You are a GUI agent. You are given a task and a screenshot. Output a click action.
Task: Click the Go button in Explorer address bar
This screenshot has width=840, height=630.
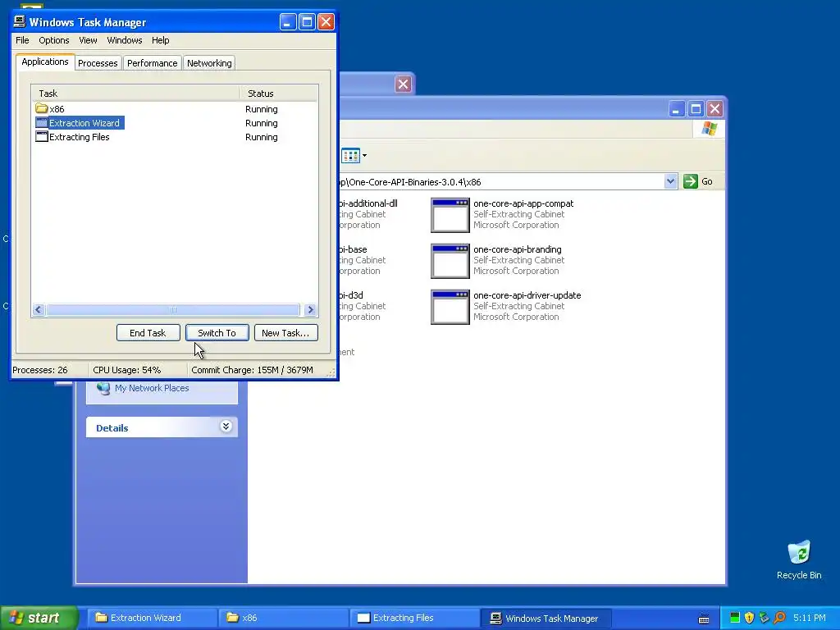click(698, 181)
